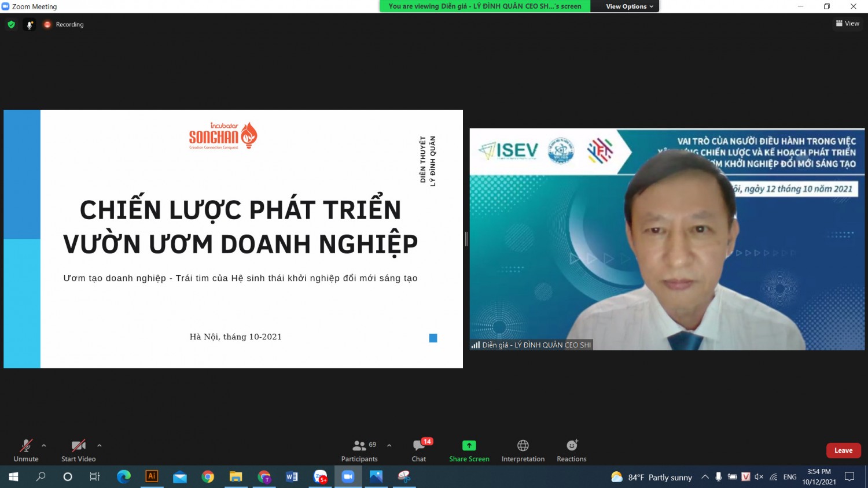Open the Participants panel
Viewport: 868px width, 488px height.
point(359,451)
